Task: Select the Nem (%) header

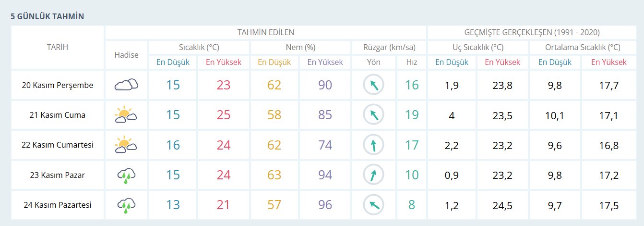Action: (300, 47)
